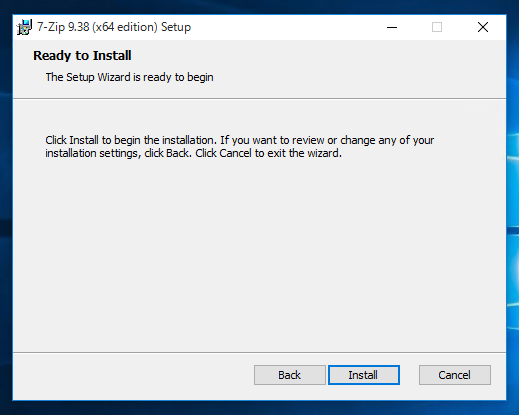The height and width of the screenshot is (415, 519).
Task: Click the Install button
Action: pos(364,375)
